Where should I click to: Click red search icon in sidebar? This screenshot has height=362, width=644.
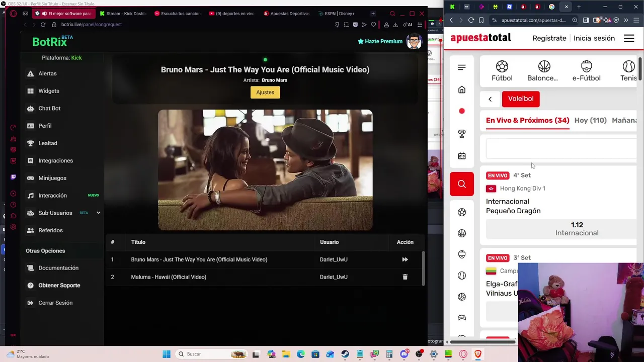click(x=462, y=184)
